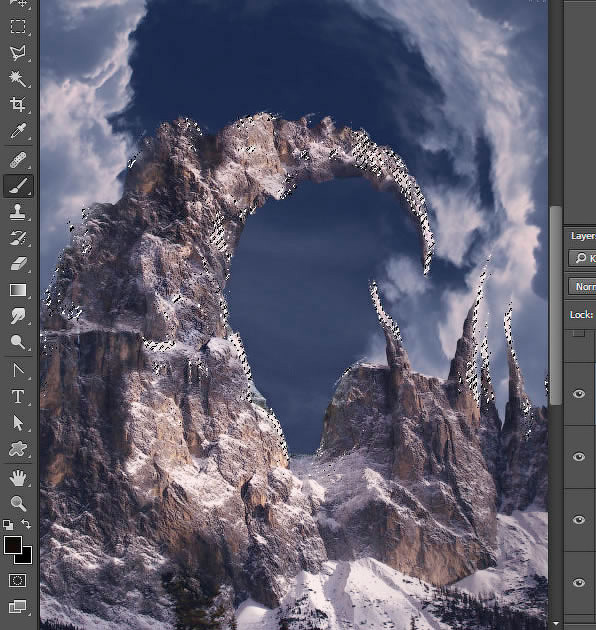Hide the second layer's eye icon
Image resolution: width=596 pixels, height=630 pixels.
(579, 457)
